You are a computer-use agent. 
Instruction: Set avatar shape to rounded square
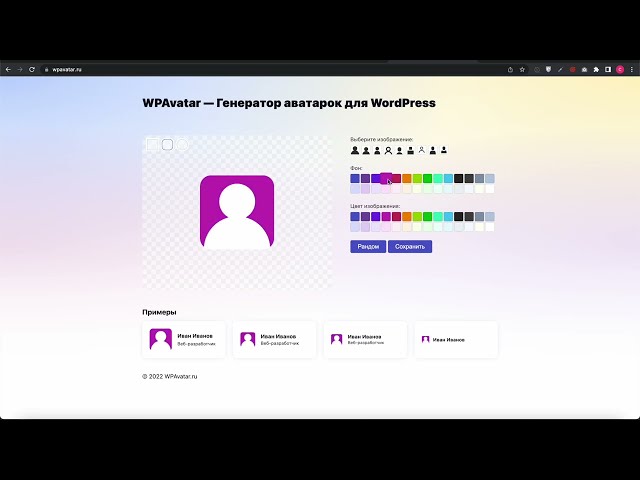pos(167,144)
